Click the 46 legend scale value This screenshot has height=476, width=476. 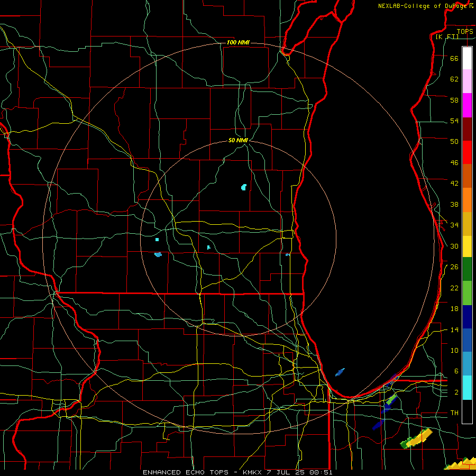point(454,163)
